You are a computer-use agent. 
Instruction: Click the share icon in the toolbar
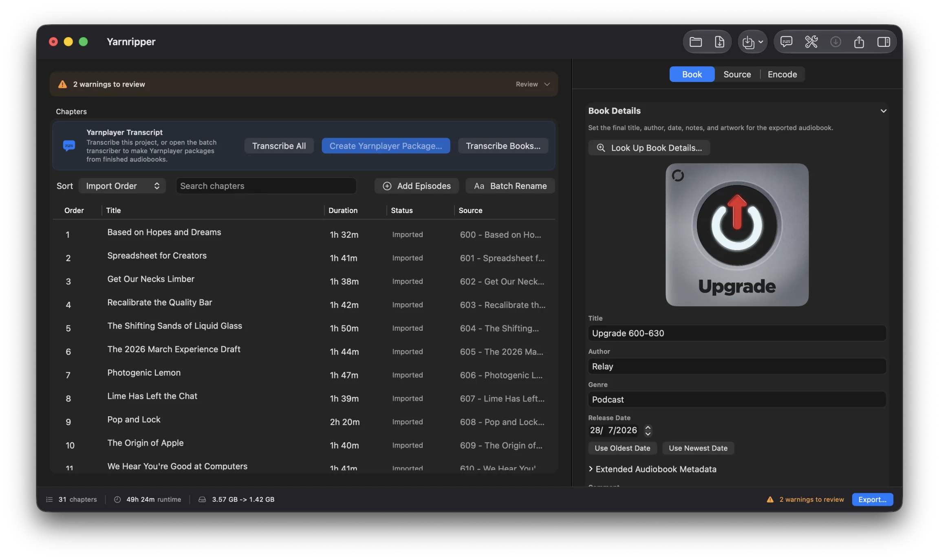coord(859,42)
